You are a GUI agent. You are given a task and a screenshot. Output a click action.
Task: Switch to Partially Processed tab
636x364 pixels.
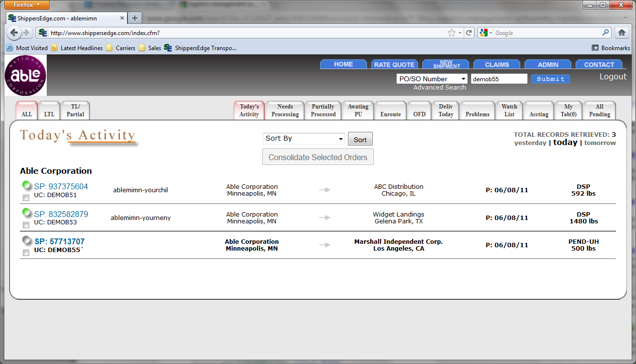(x=324, y=110)
